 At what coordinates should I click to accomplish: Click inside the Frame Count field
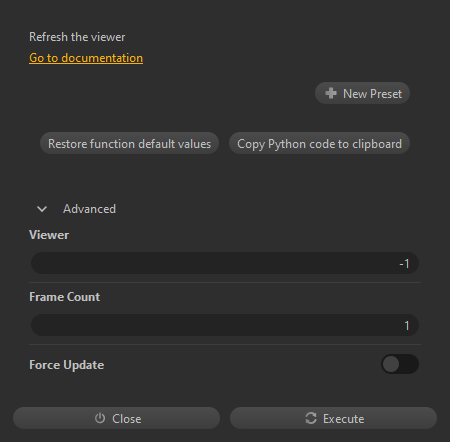[225, 325]
